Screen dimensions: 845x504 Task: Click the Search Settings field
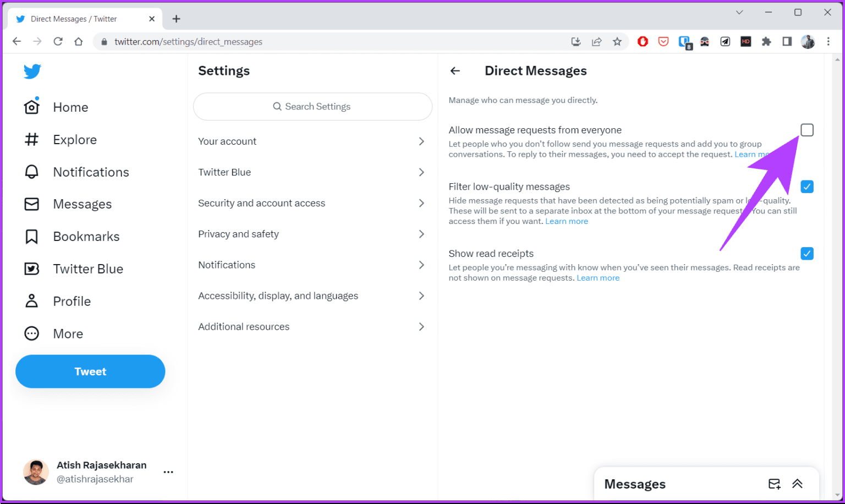pyautogui.click(x=312, y=106)
